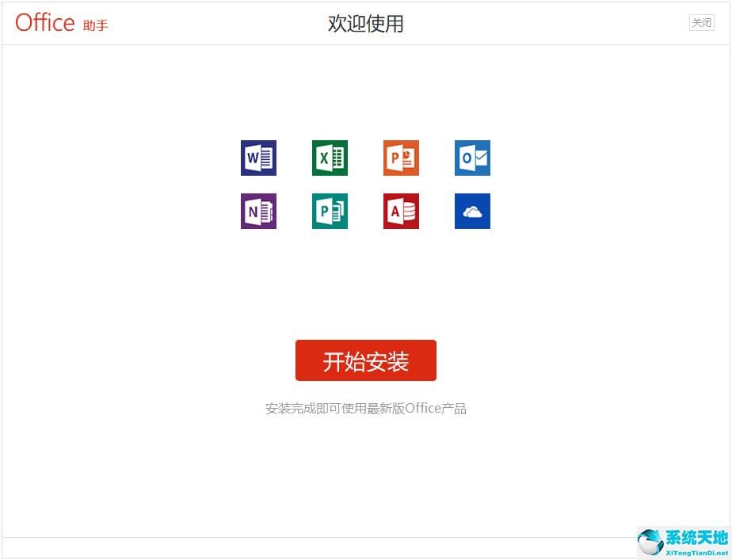Click the Excel app icon
Viewport: 732px width, 560px height.
(330, 158)
